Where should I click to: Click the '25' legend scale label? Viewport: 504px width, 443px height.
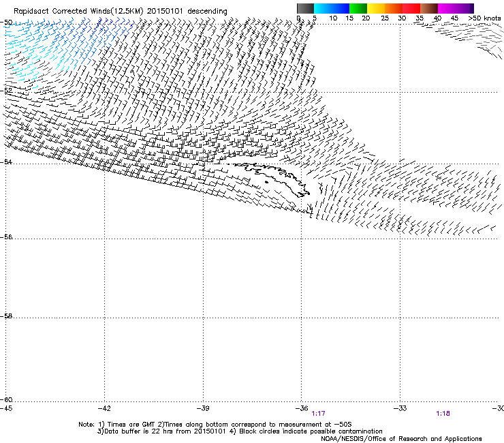tap(385, 18)
